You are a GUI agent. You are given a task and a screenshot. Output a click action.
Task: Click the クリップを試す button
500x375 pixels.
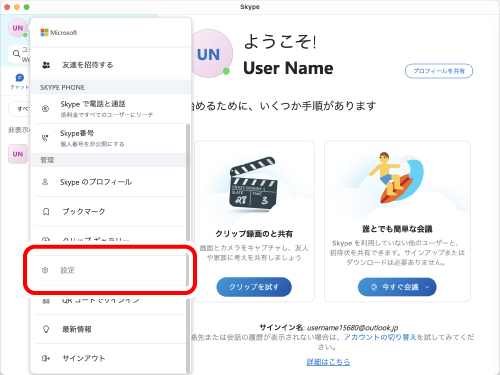254,287
